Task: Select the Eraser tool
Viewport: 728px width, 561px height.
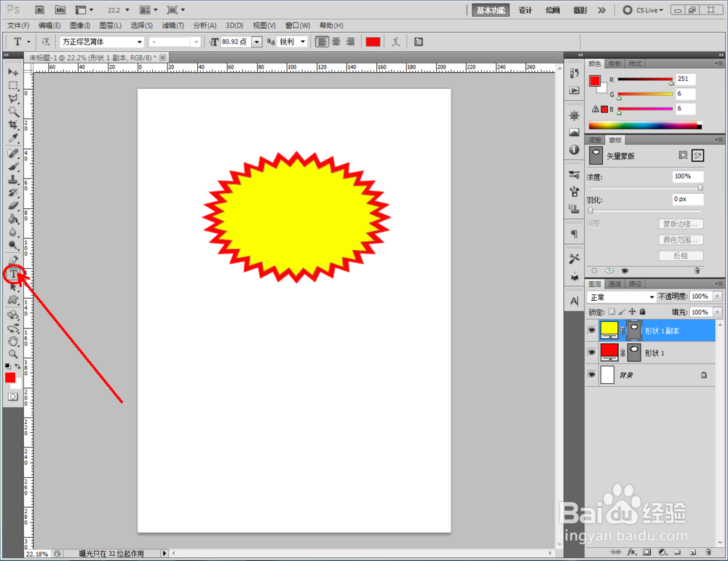Action: (x=13, y=206)
